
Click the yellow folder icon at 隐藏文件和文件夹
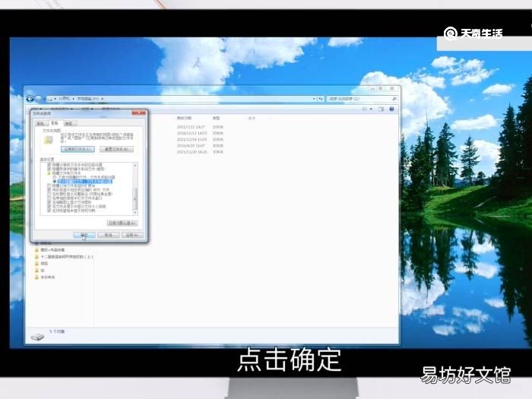point(49,173)
